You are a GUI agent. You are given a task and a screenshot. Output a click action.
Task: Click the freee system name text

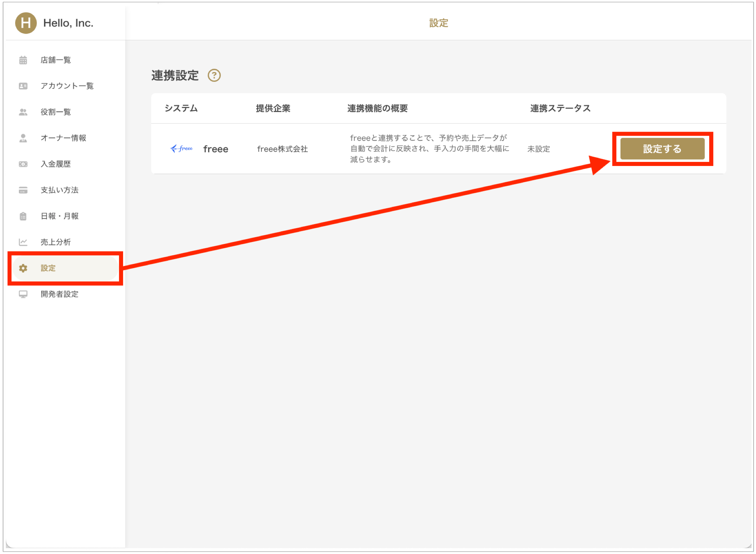tap(216, 149)
